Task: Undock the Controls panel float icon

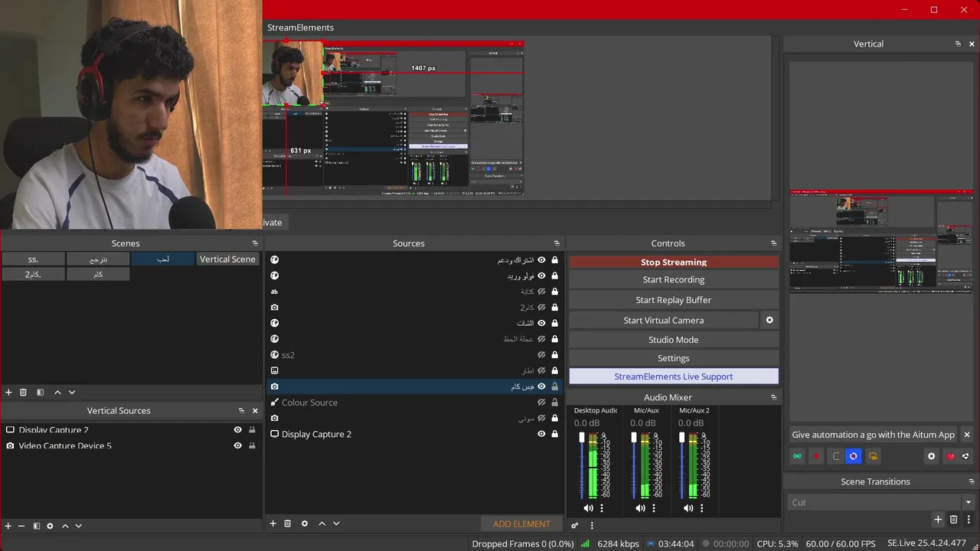Action: 773,243
